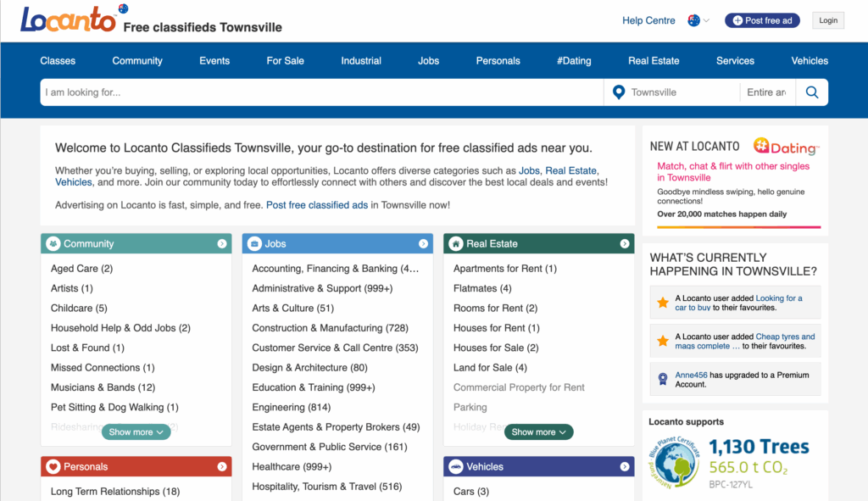This screenshot has height=501, width=868.
Task: Click the 'I am looking for' search field
Action: coord(321,92)
